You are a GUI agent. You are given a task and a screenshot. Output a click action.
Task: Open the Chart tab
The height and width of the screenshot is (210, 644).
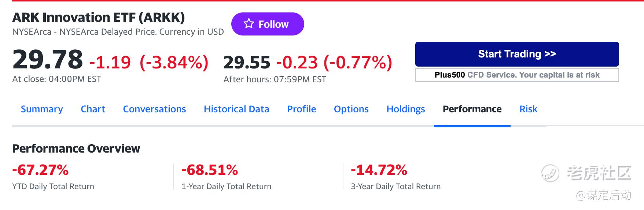pos(93,109)
